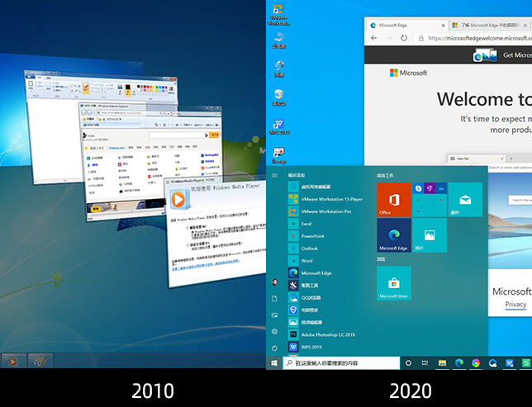532x407 pixels.
Task: Open the colorful swirl browser taskbar icon
Action: 476,363
